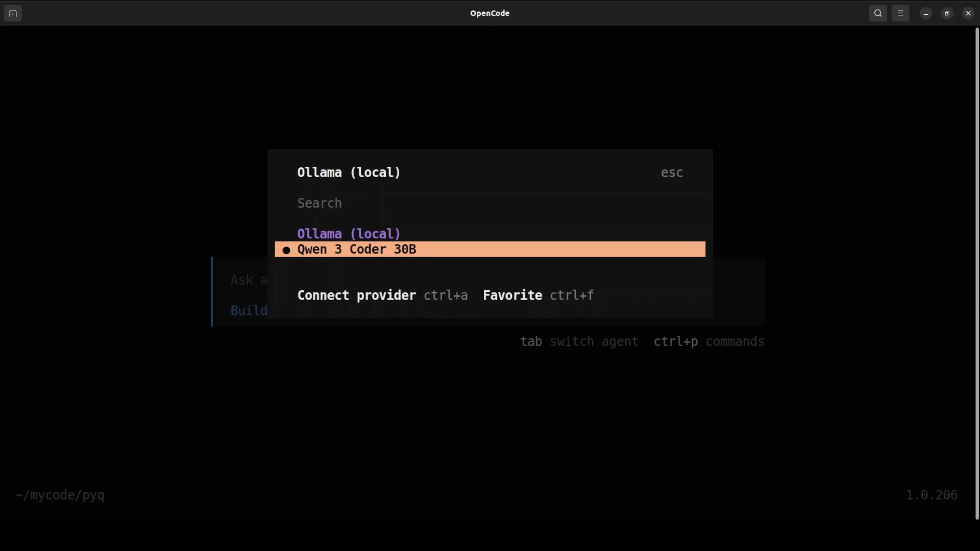Click the ~/mycode/pyq path in status bar
Viewport: 980px width, 551px height.
click(x=60, y=495)
